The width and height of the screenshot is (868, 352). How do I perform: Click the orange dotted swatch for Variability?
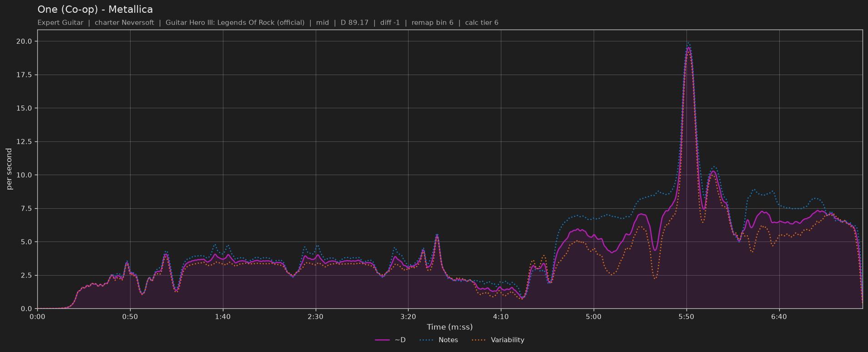(479, 340)
